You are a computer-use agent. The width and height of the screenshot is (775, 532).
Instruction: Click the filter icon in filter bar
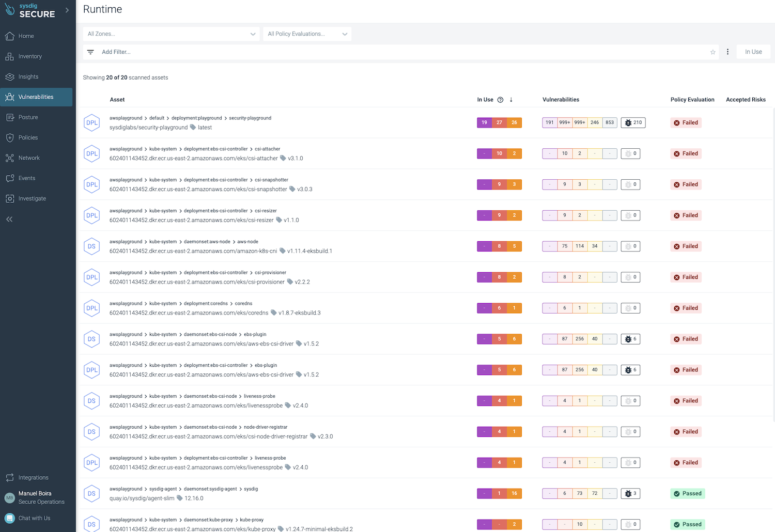coord(90,52)
